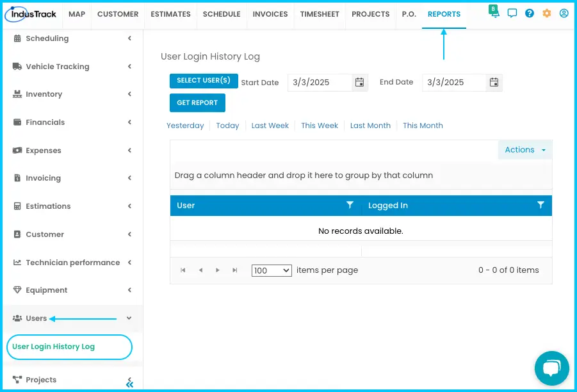Screen dimensions: 577x392
Task: Open the ESTIMATES tab
Action: pyautogui.click(x=171, y=14)
